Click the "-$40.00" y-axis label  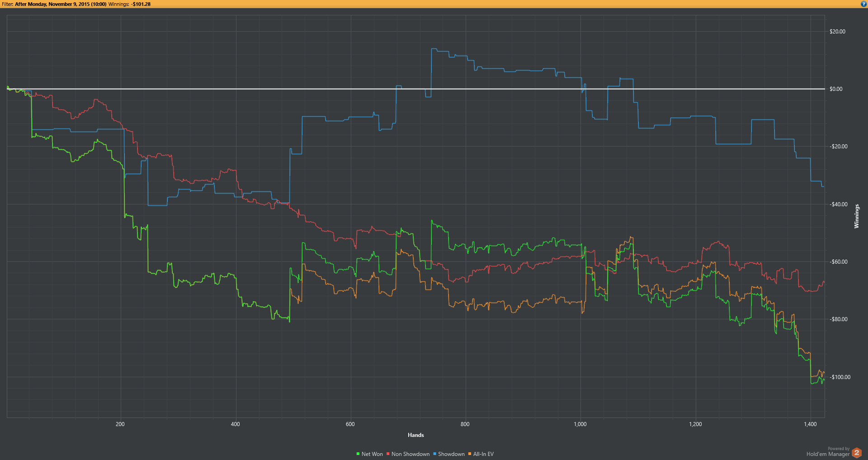point(839,204)
